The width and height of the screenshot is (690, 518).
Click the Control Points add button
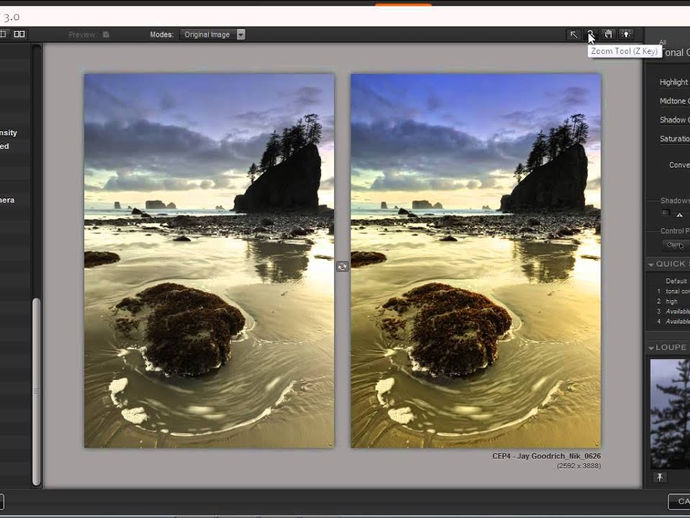(675, 245)
